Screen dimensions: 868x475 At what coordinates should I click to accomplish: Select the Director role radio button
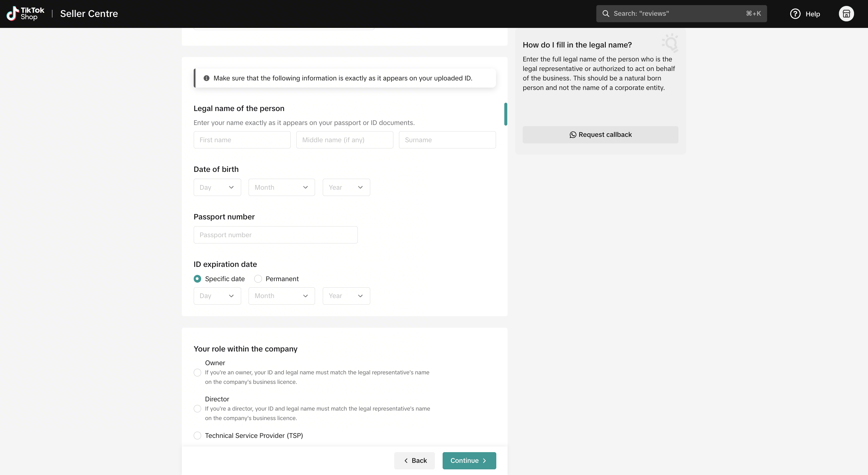(198, 408)
